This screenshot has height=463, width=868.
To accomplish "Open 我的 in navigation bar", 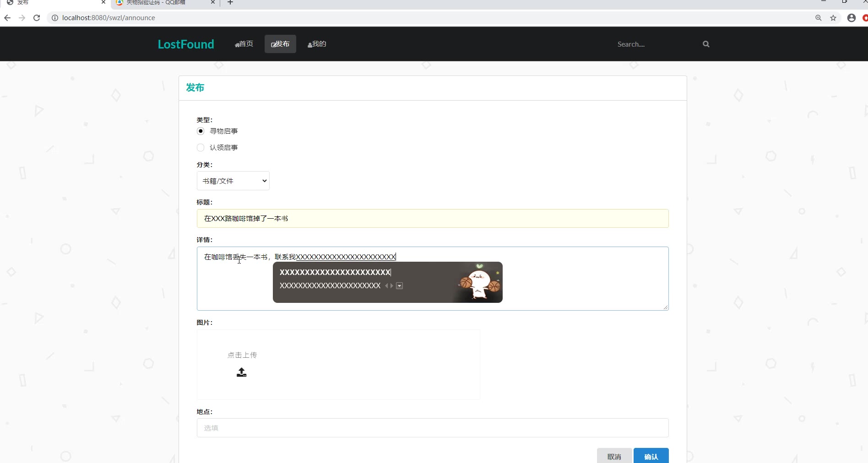I will pos(317,44).
